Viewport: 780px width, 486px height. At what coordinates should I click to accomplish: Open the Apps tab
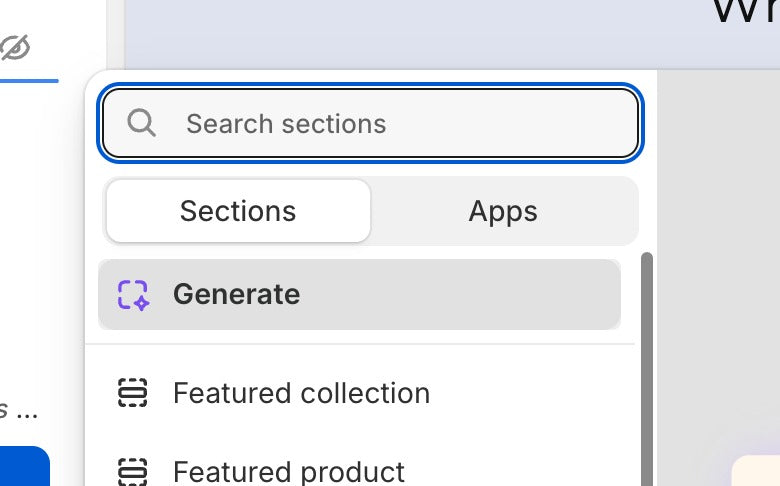coord(503,211)
